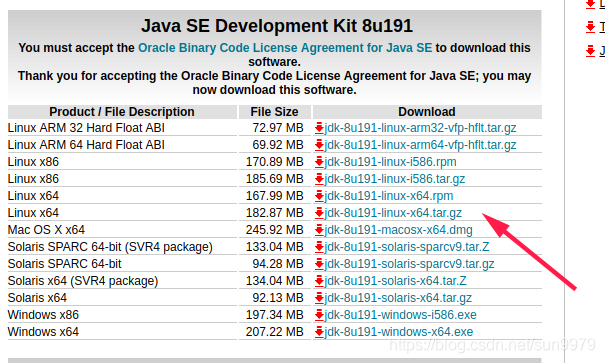Click download icon beside jdk-8u191-linux-arm64-vfp-hflt.tar.gz
605x363 pixels.
click(x=319, y=145)
